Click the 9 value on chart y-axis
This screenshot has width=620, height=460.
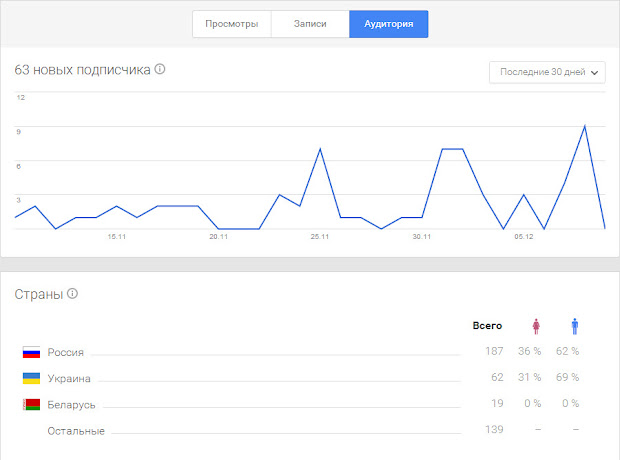tap(19, 132)
